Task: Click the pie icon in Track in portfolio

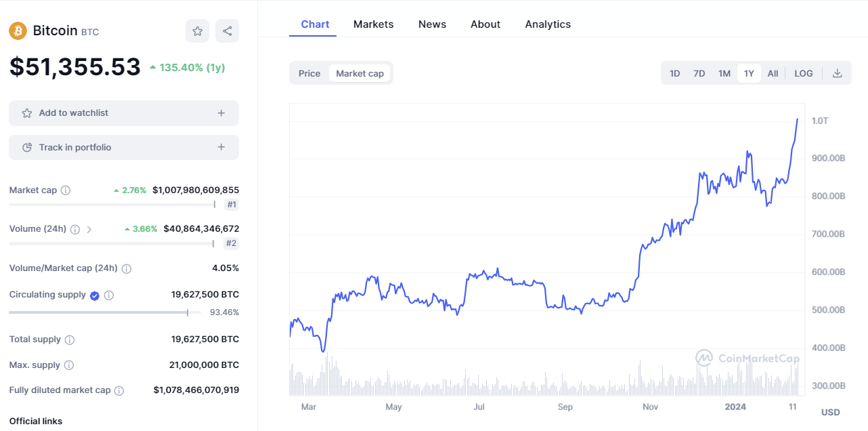Action: coord(27,148)
